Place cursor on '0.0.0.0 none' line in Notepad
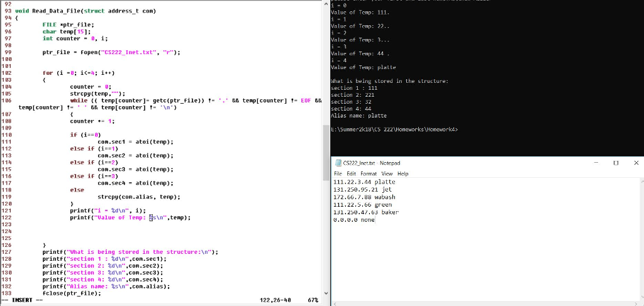This screenshot has height=306, width=644. click(353, 221)
